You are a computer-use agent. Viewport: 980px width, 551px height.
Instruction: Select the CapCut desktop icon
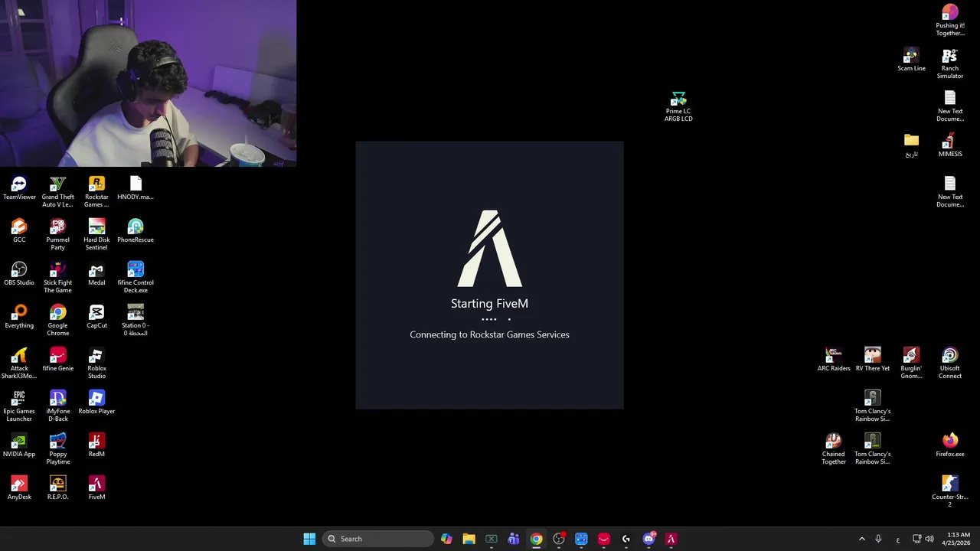(96, 317)
